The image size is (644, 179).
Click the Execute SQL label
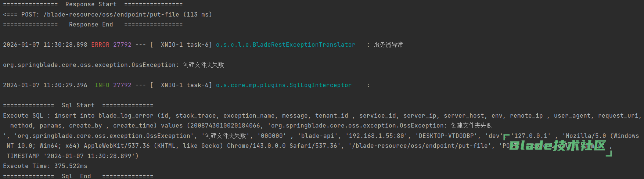point(23,116)
